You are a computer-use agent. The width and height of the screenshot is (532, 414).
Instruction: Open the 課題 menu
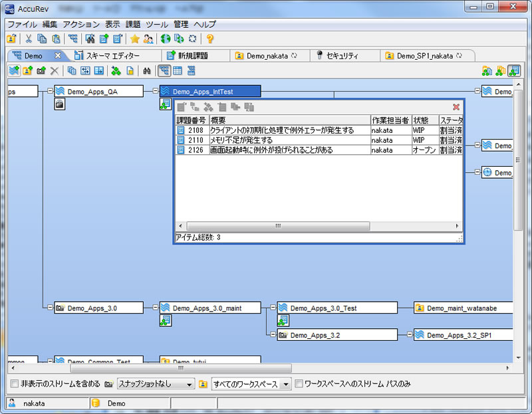click(x=133, y=25)
